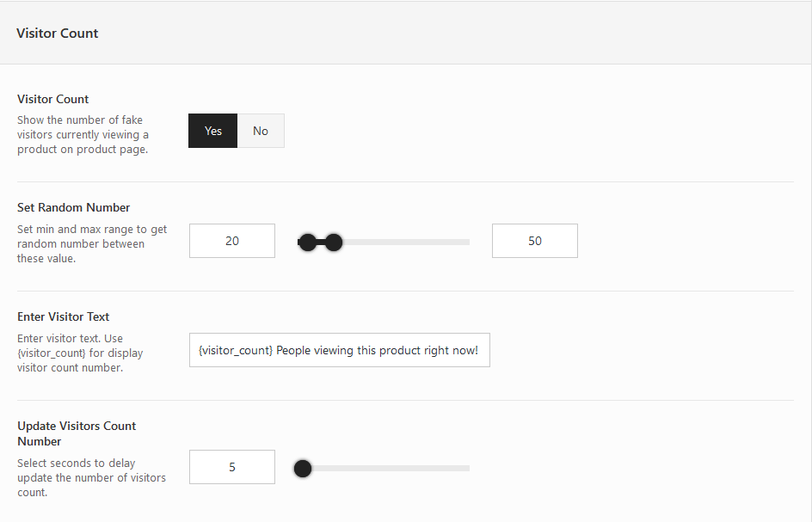Click the min and max range description text
812x522 pixels.
[92, 244]
